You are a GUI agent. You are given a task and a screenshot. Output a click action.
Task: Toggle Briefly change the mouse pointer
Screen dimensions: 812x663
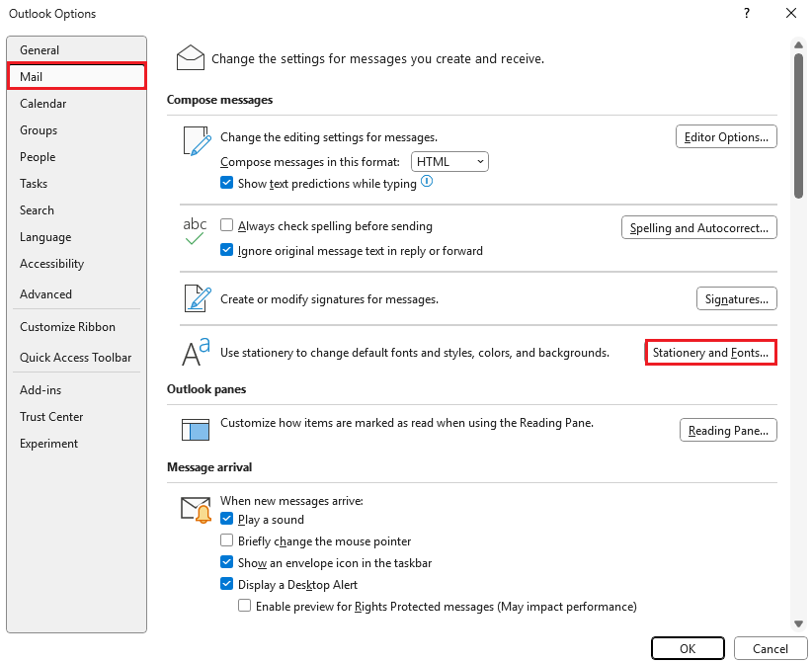click(x=226, y=539)
